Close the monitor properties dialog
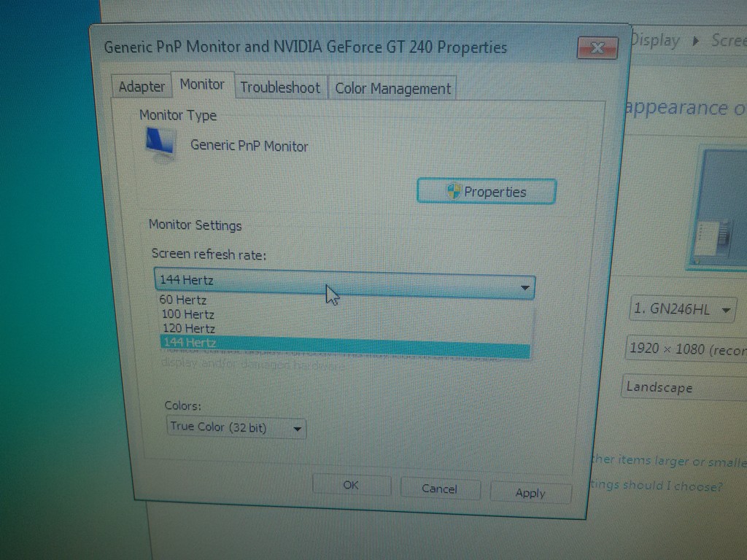This screenshot has height=560, width=747. click(597, 48)
